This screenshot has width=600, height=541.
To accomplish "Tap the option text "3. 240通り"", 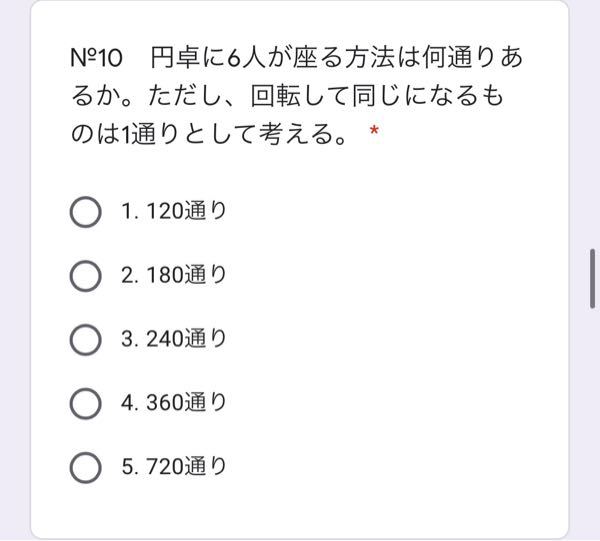I will (174, 339).
